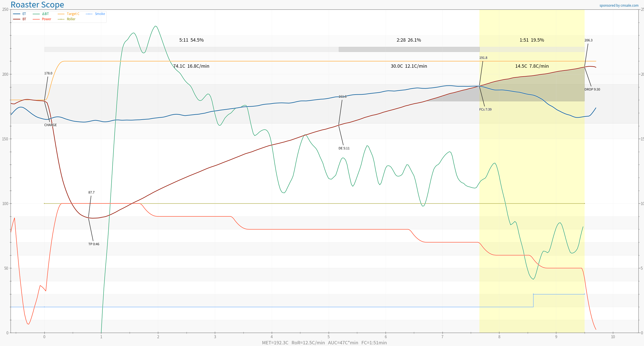Select the FCs 7:39 annotation

pyautogui.click(x=485, y=110)
